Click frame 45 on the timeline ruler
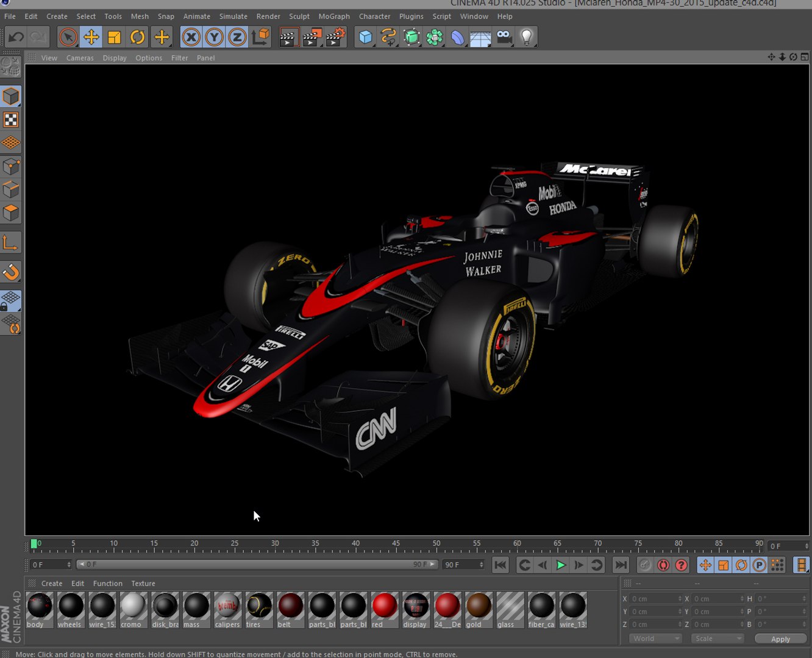812x658 pixels. [x=396, y=543]
